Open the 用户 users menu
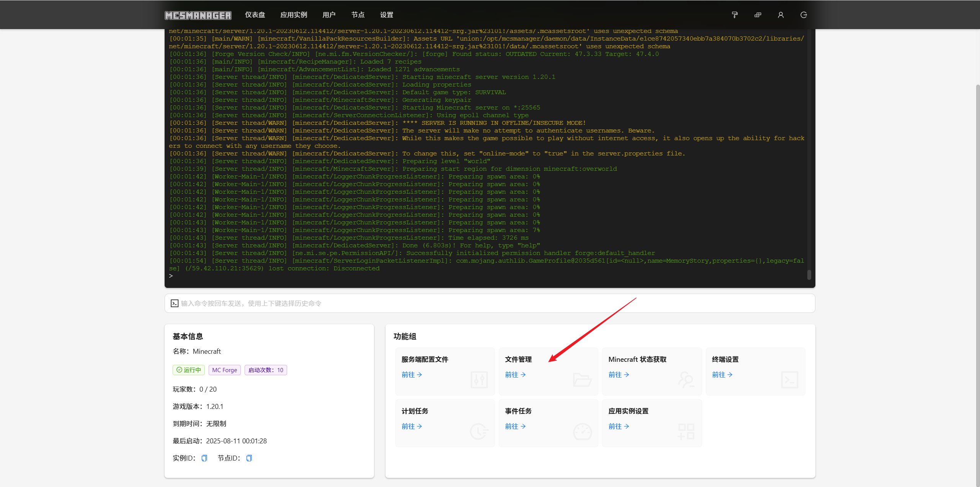Screen dimensions: 980x487 pyautogui.click(x=329, y=15)
